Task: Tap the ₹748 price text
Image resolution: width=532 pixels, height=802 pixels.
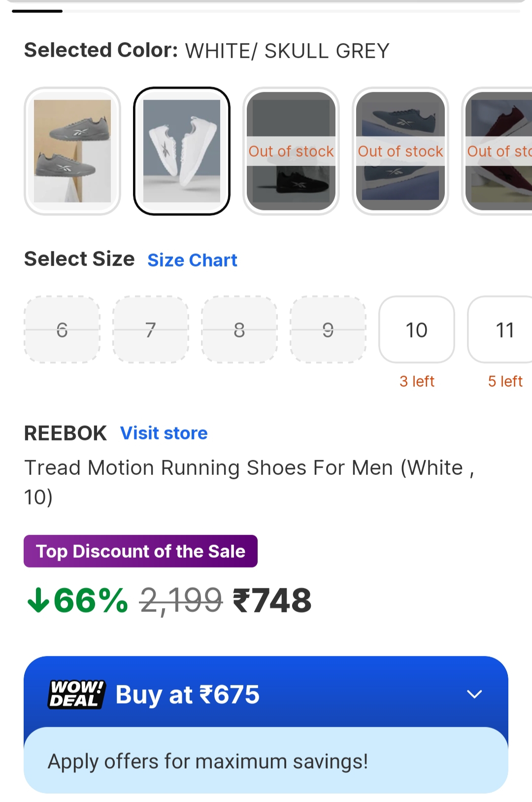Action: click(272, 601)
